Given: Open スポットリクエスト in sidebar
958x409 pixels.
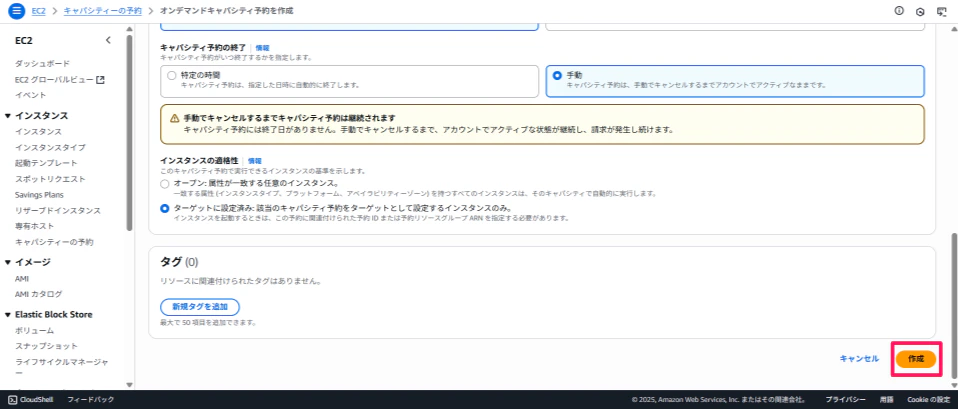Looking at the screenshot, I should [50, 179].
